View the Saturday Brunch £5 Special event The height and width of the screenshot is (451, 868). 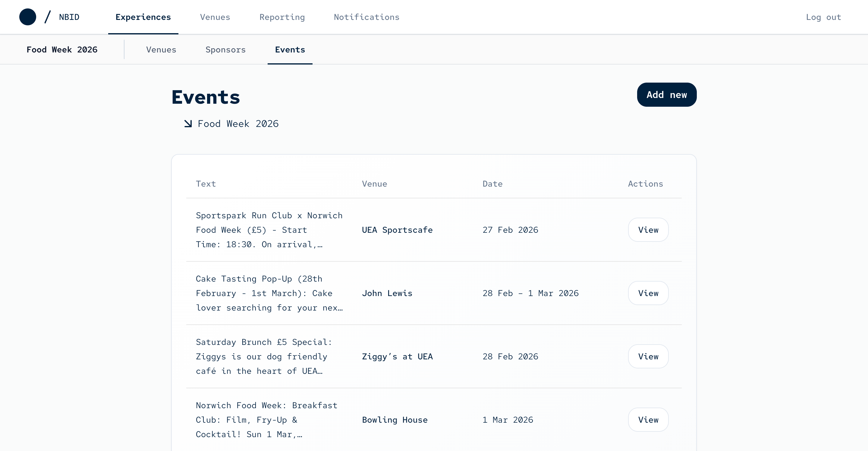tap(648, 356)
